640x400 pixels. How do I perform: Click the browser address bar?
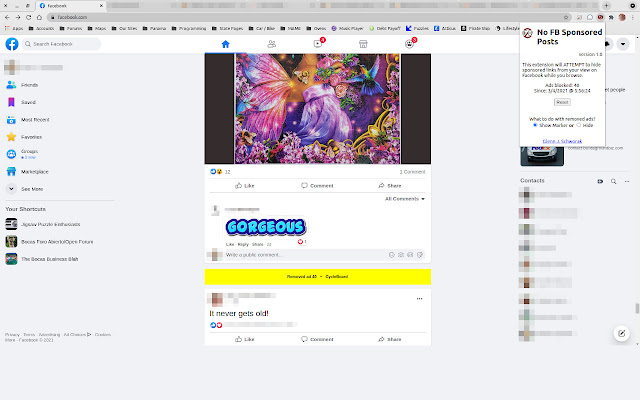point(309,17)
